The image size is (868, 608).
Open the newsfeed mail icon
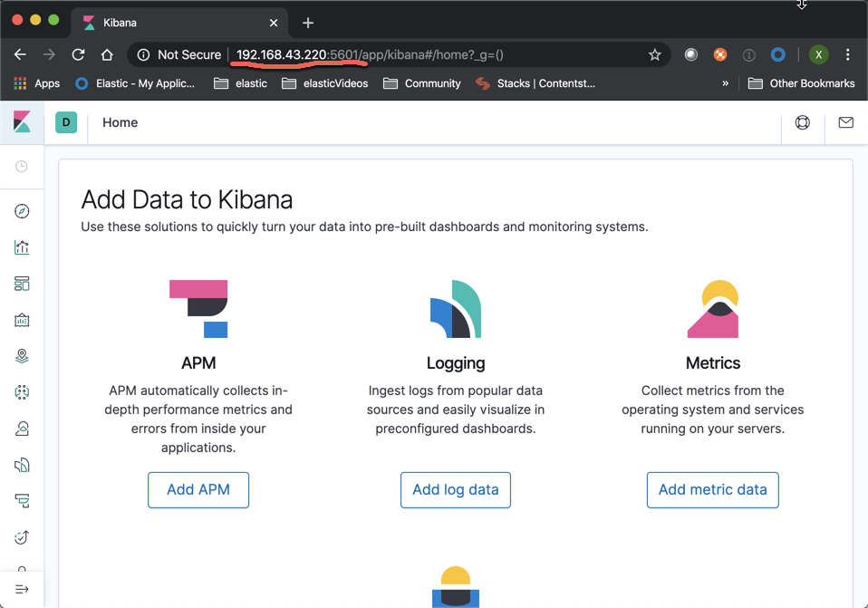pyautogui.click(x=845, y=122)
